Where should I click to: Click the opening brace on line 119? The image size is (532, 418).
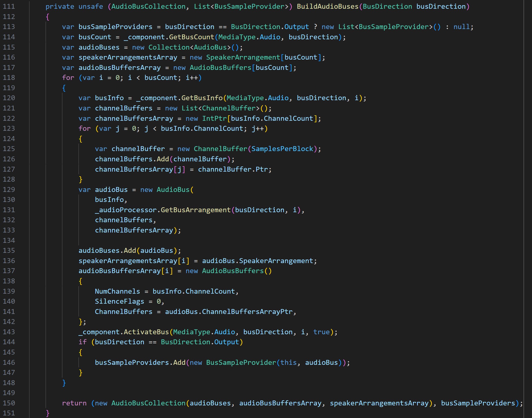click(x=64, y=88)
